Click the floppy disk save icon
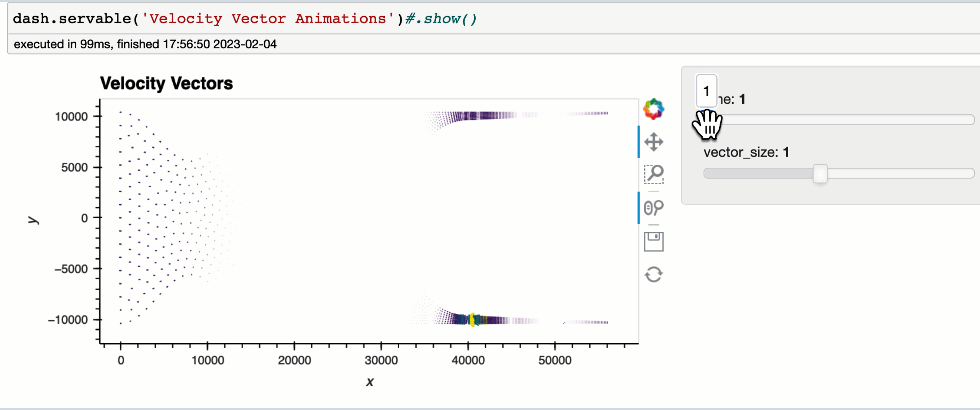 click(654, 241)
